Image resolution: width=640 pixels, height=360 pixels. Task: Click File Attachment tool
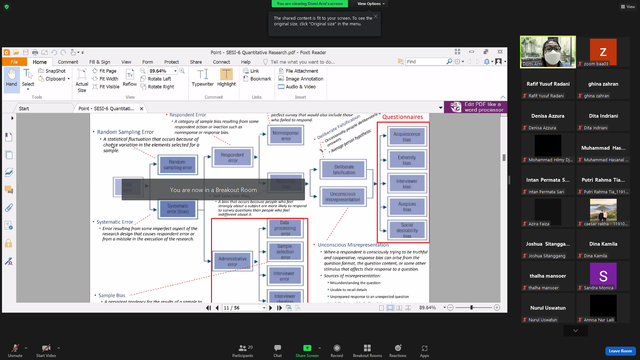click(x=298, y=71)
